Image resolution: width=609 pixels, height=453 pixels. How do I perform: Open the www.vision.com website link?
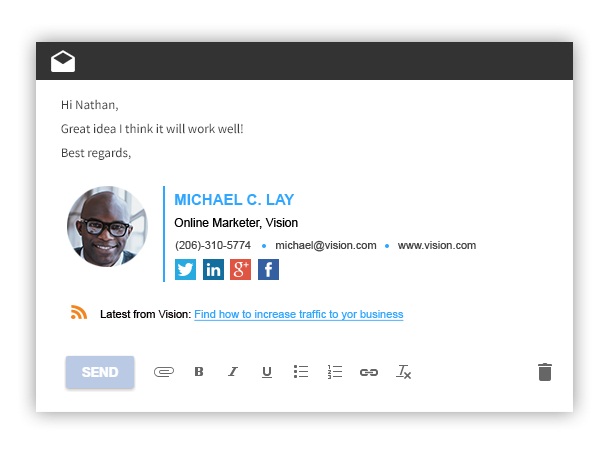437,246
